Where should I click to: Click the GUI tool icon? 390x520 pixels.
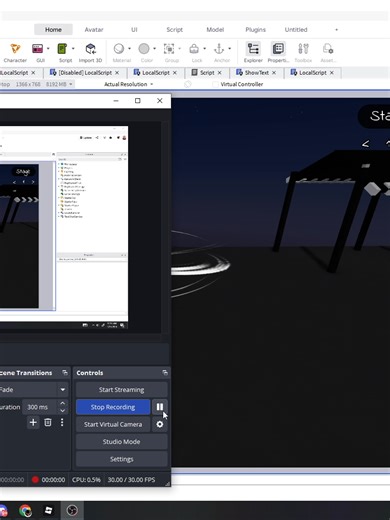(x=37, y=49)
